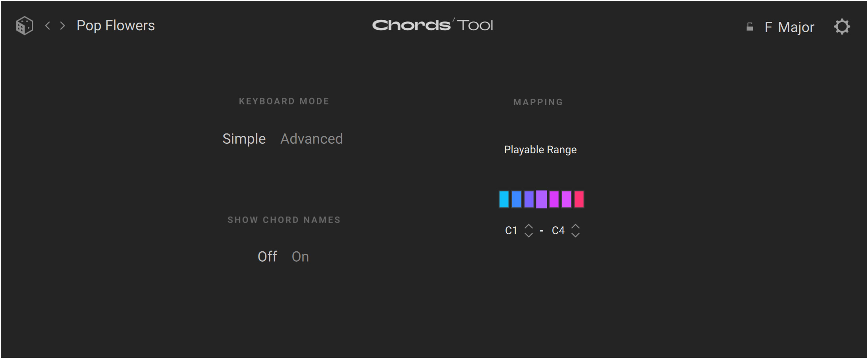Select the large purple center swatch

[x=541, y=199]
